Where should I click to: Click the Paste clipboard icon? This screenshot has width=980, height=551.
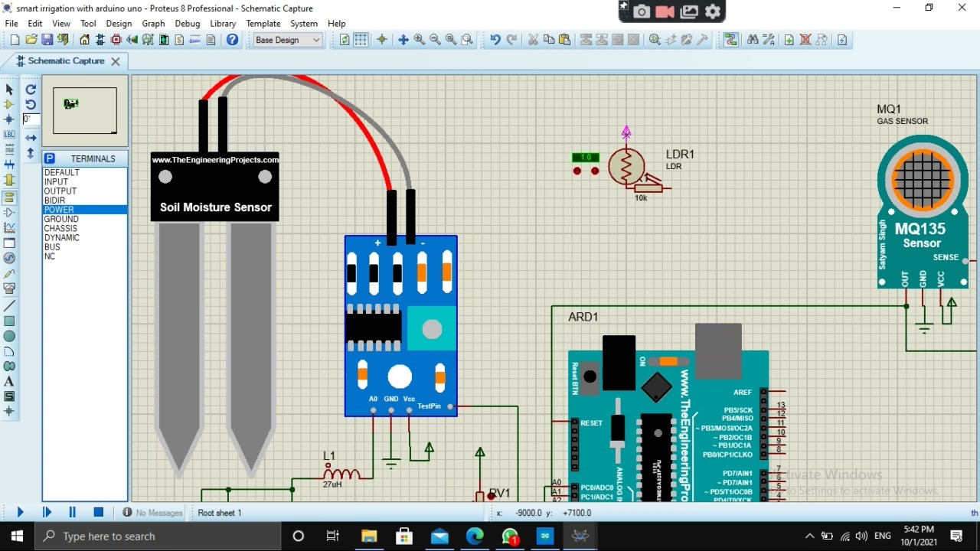pyautogui.click(x=565, y=40)
